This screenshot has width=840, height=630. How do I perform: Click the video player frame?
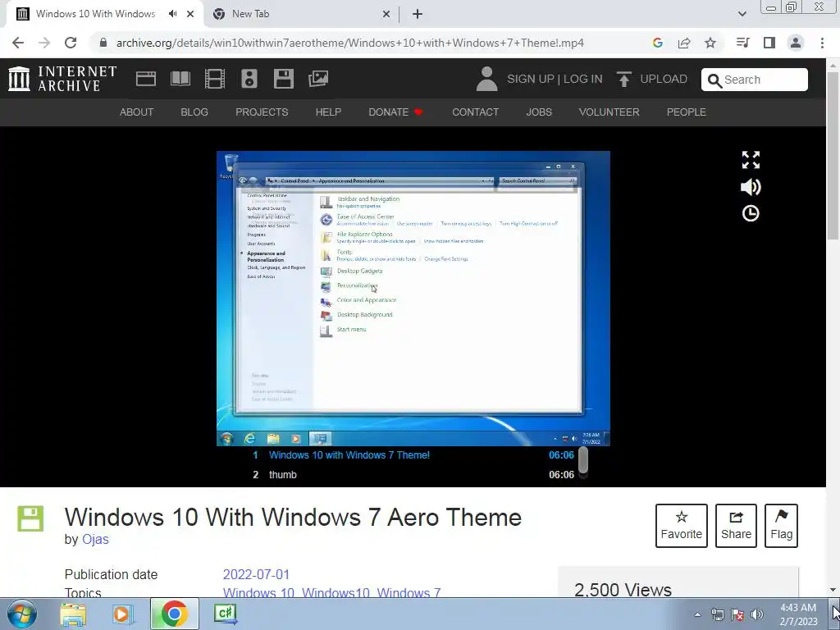pos(413,299)
